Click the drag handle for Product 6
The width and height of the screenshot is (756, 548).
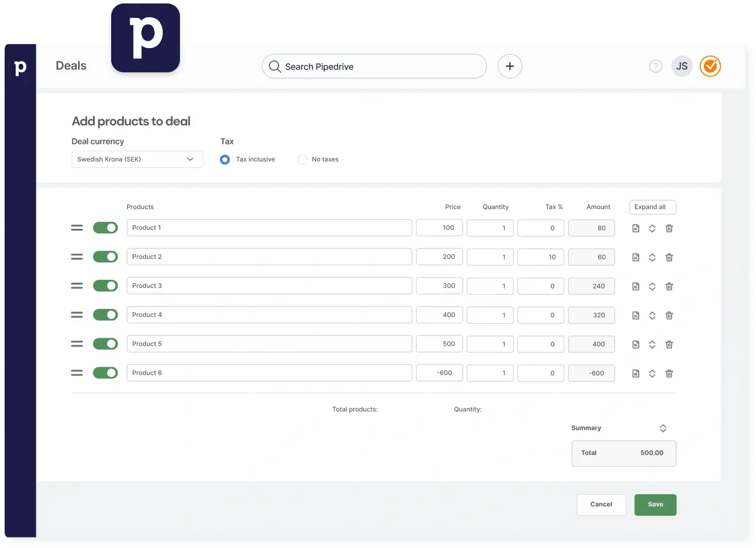(x=77, y=372)
